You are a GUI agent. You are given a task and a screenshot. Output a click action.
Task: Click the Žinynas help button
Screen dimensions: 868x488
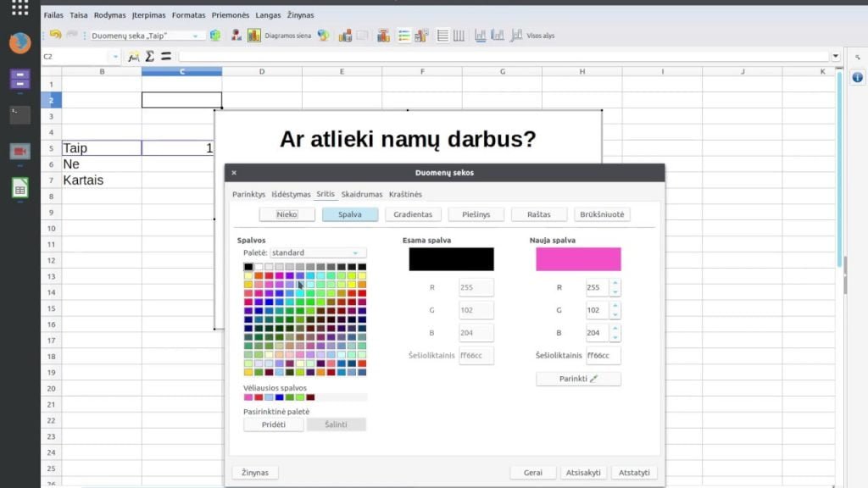pyautogui.click(x=254, y=473)
